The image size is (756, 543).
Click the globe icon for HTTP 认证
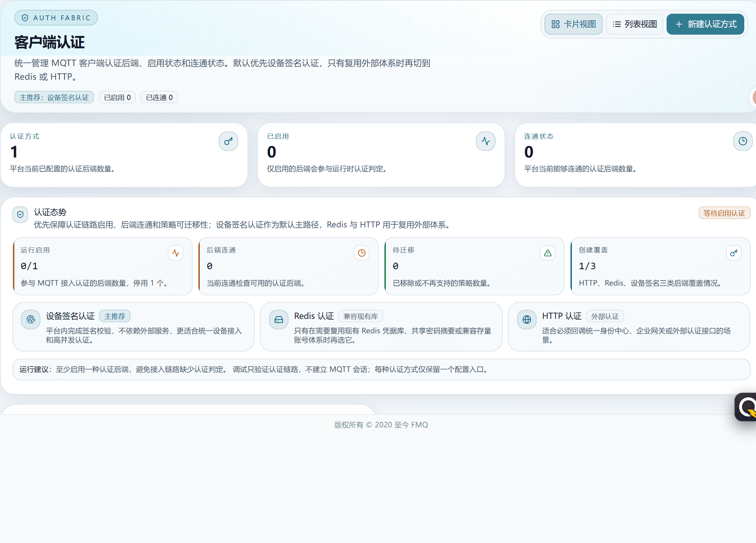point(527,320)
